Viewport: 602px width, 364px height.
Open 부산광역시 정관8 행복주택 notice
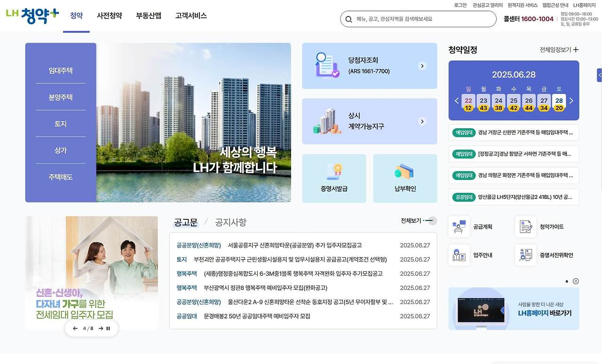click(303, 287)
